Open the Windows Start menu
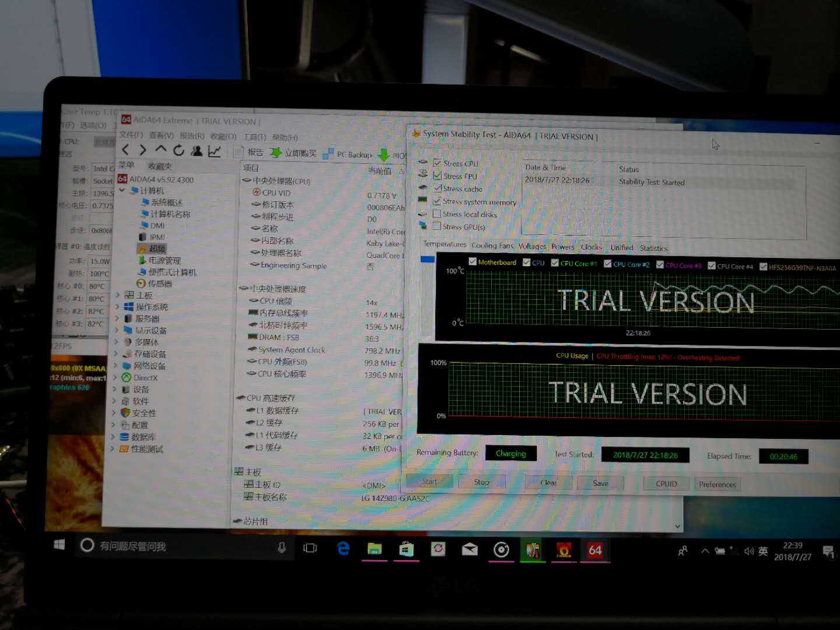Screen dimensions: 840x630 (59, 545)
